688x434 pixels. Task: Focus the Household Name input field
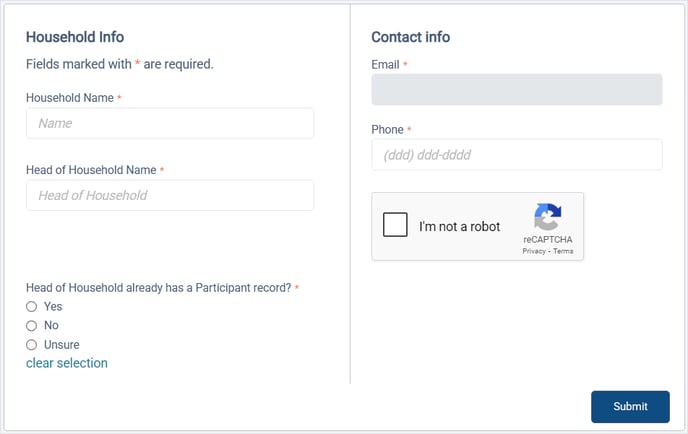point(170,123)
